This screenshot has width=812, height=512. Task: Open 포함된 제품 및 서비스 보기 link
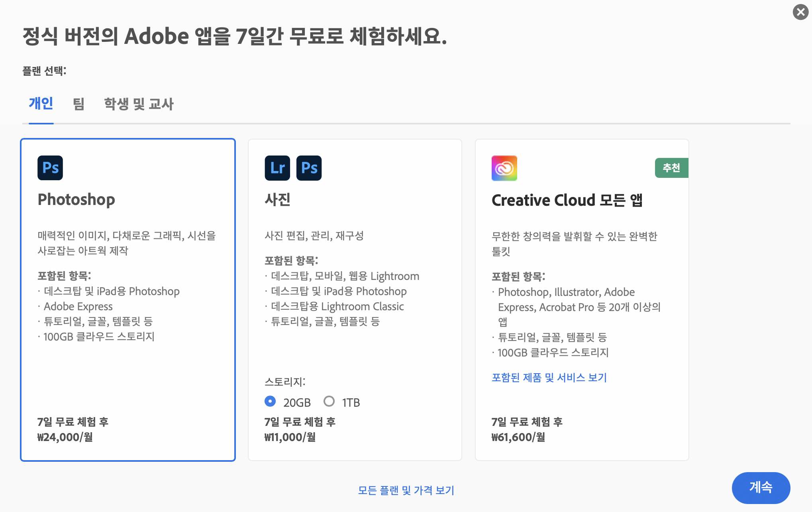click(549, 377)
